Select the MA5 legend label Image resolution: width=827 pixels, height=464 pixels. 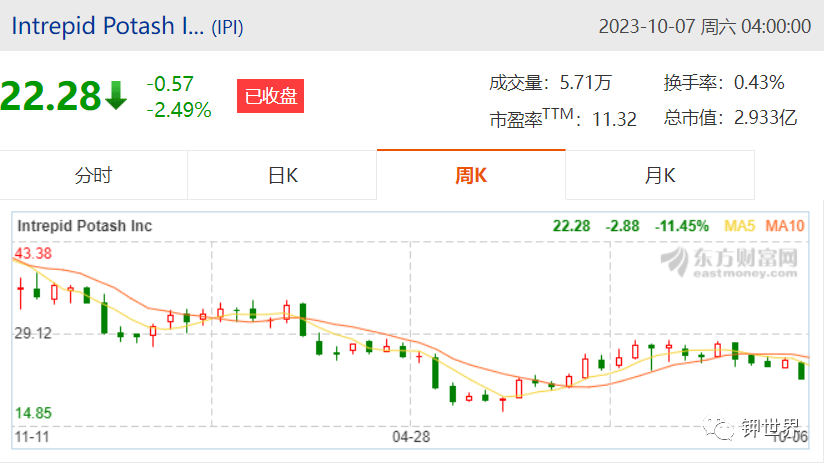point(739,226)
